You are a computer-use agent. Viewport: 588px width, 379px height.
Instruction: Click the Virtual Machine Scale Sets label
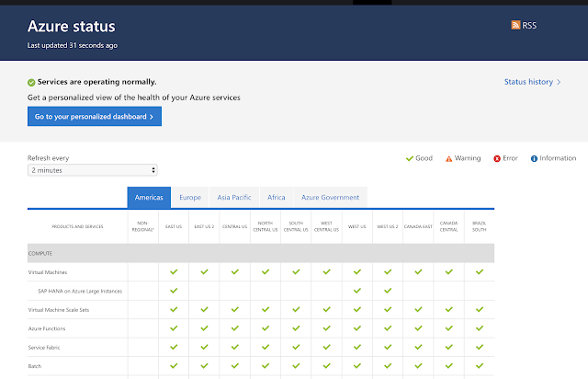[59, 310]
